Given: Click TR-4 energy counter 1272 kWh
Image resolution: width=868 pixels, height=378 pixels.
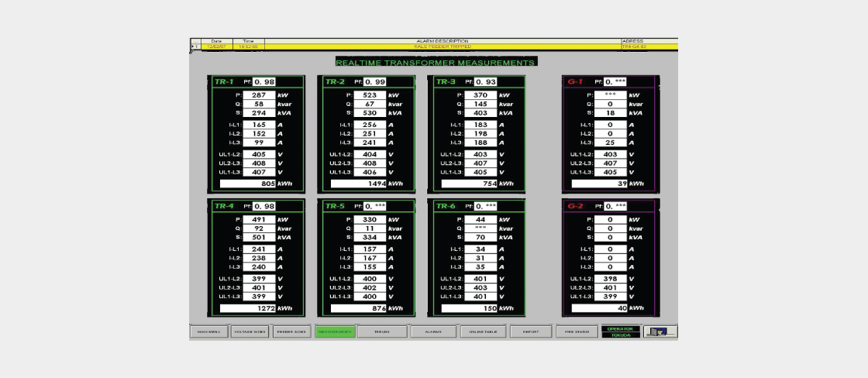Looking at the screenshot, I should 248,308.
